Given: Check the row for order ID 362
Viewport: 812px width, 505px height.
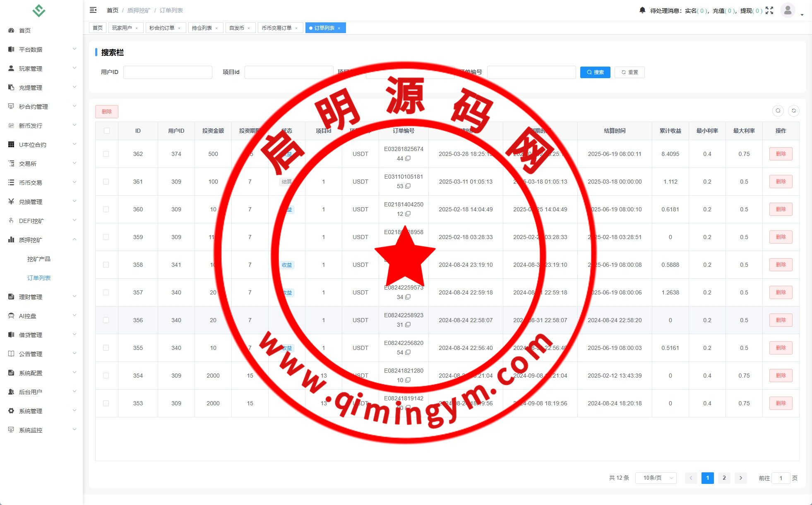Looking at the screenshot, I should point(106,154).
